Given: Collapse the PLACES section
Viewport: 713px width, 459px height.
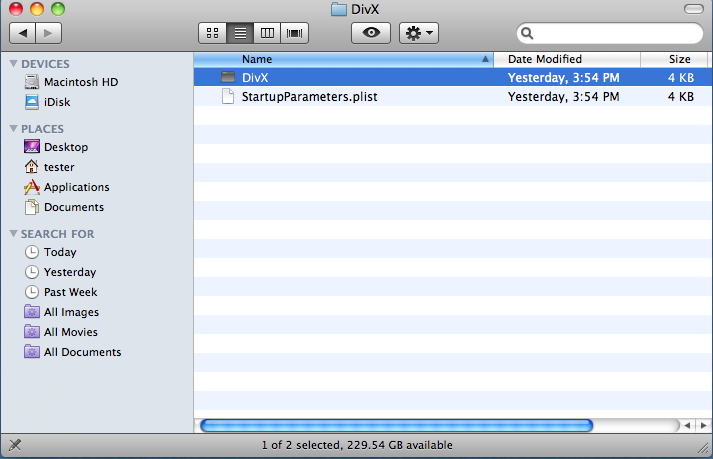Looking at the screenshot, I should (14, 129).
